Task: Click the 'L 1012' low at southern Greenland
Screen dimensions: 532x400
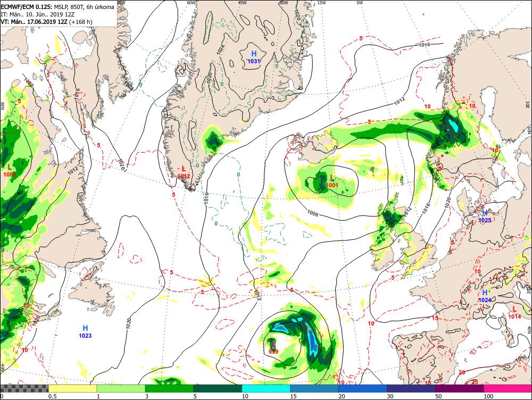Action: [184, 172]
